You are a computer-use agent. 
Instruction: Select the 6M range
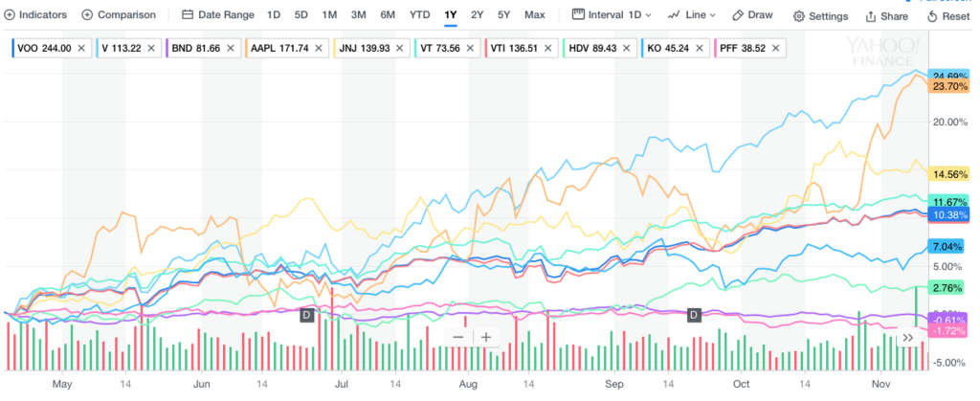(388, 14)
